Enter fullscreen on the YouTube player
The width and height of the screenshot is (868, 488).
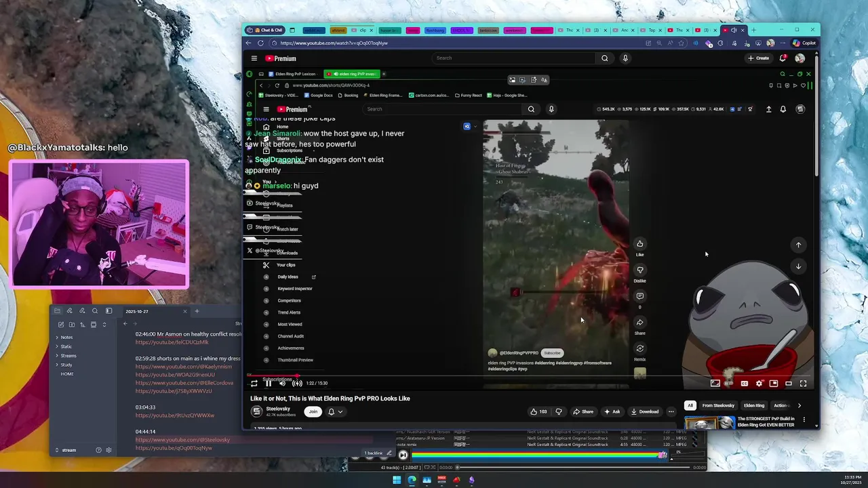click(803, 384)
